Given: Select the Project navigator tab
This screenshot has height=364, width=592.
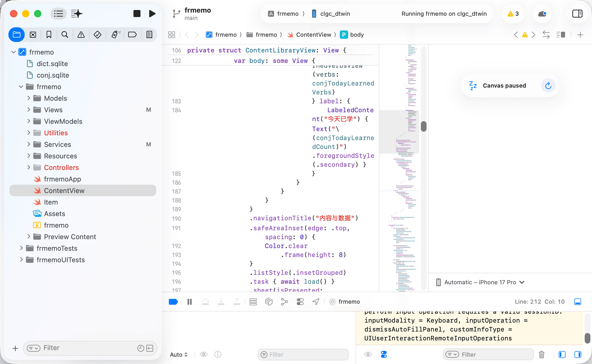Looking at the screenshot, I should point(17,35).
